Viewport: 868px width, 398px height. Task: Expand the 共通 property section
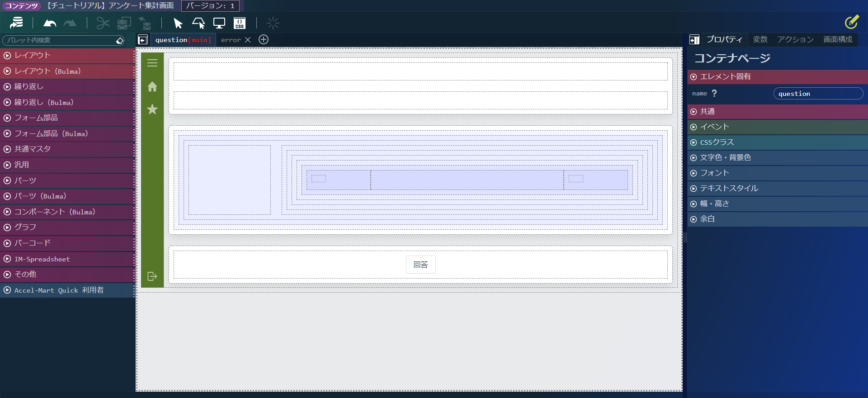point(778,111)
